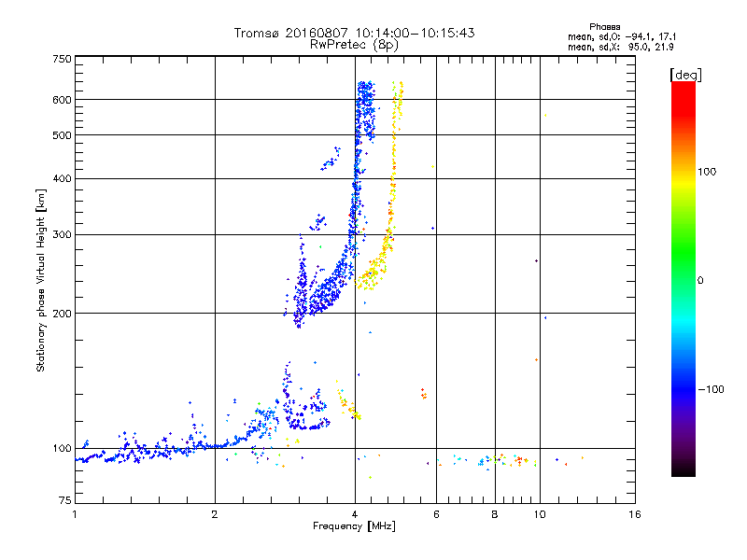This screenshot has height=560, width=747.
Task: Click the x-axis tick value "2"
Action: (x=215, y=514)
